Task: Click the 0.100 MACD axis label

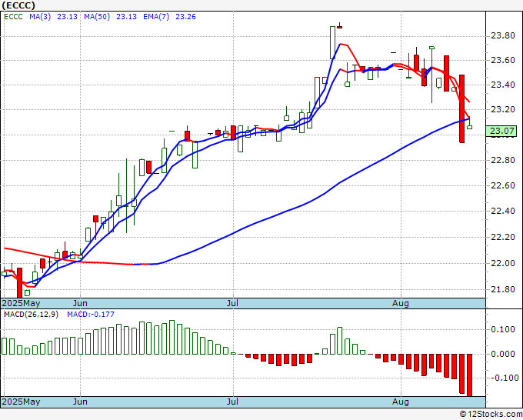Action: 503,329
